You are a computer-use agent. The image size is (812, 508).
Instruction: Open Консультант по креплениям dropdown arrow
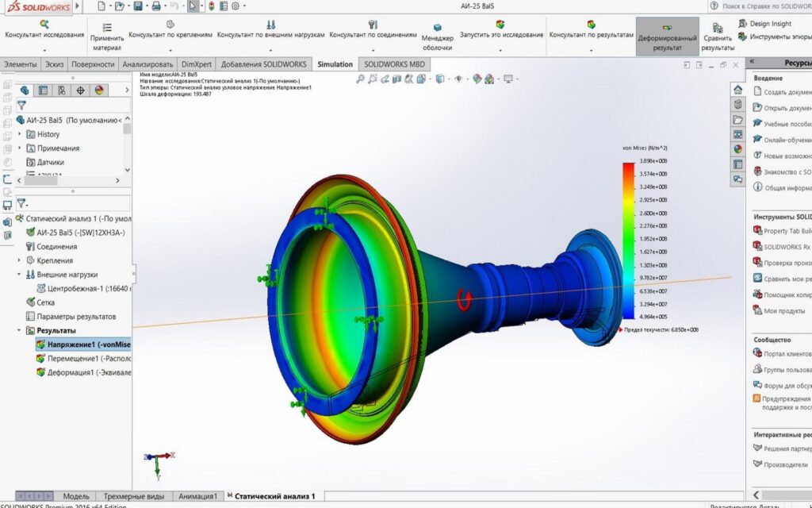[x=170, y=49]
